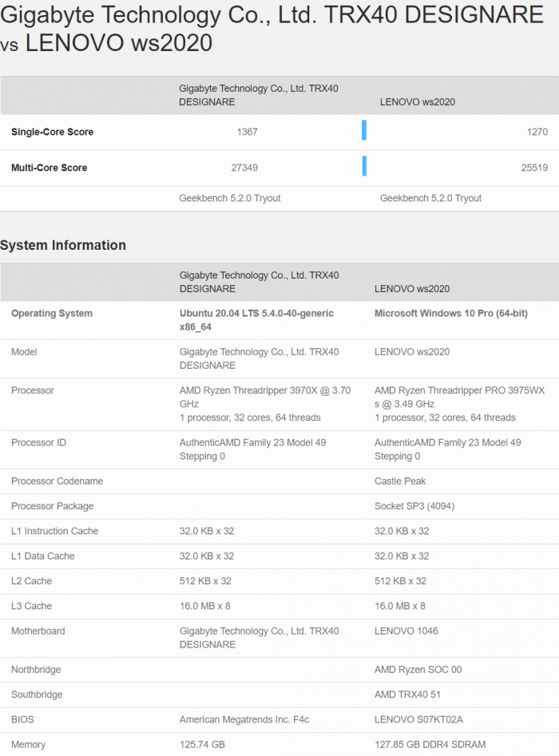Open LENOVO ws2020 link in score table header
559x756 pixels.
[x=417, y=102]
